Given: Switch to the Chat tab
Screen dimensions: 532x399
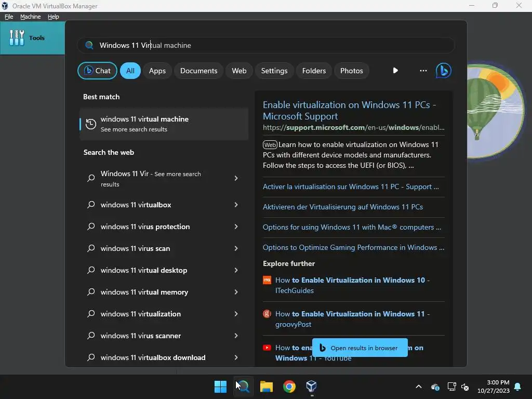Looking at the screenshot, I should click(x=97, y=71).
